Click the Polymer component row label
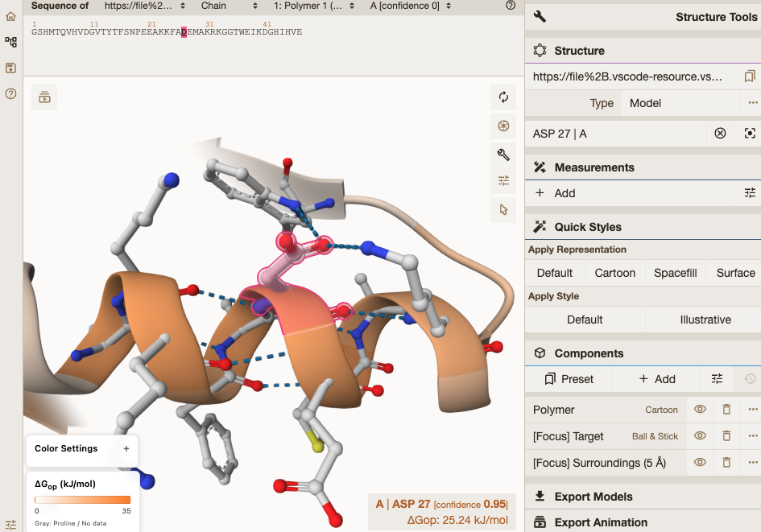This screenshot has height=532, width=761. tap(553, 410)
